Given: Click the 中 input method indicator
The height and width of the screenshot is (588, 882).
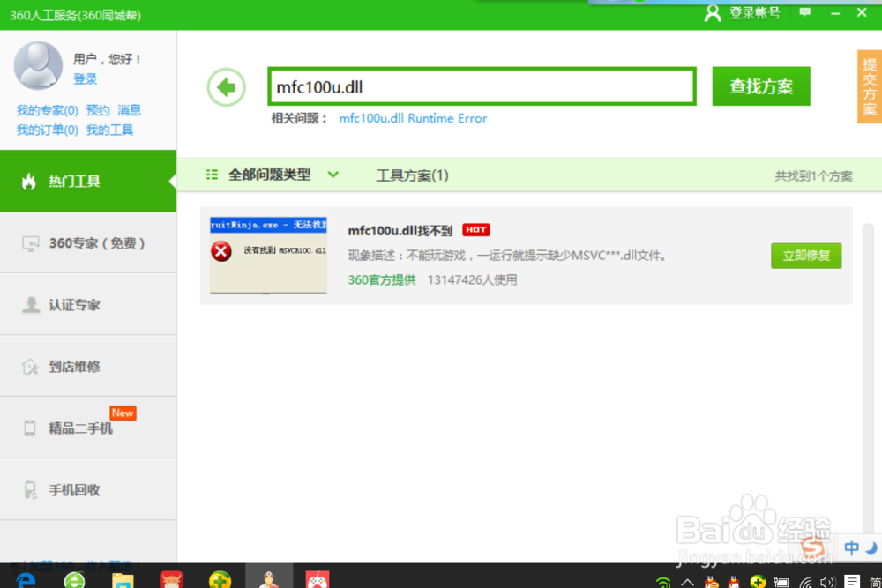Looking at the screenshot, I should click(852, 547).
